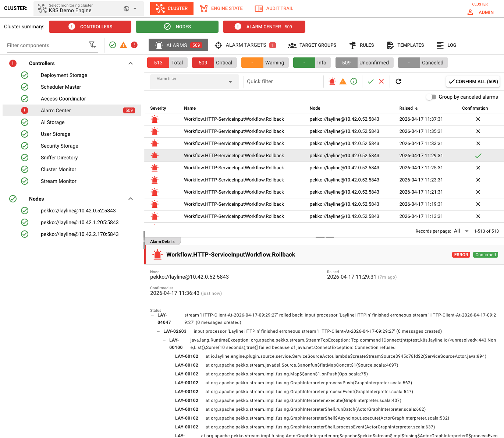The image size is (504, 438).
Task: Click status icon of node 10.42.2.170:5843
Action: click(x=25, y=234)
